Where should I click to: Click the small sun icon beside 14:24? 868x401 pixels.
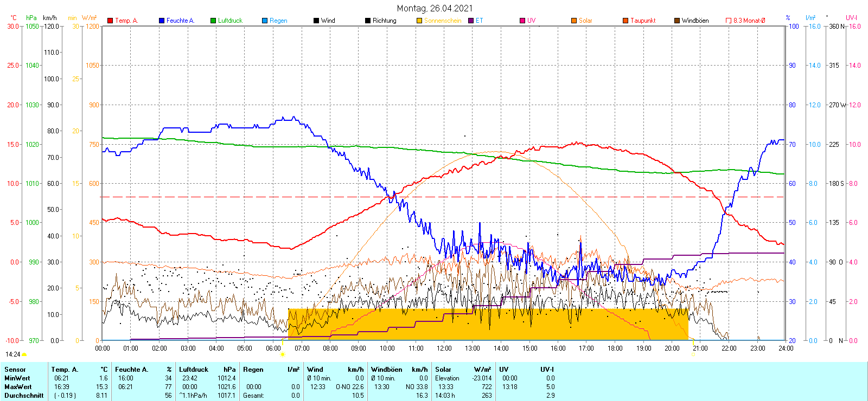click(24, 354)
